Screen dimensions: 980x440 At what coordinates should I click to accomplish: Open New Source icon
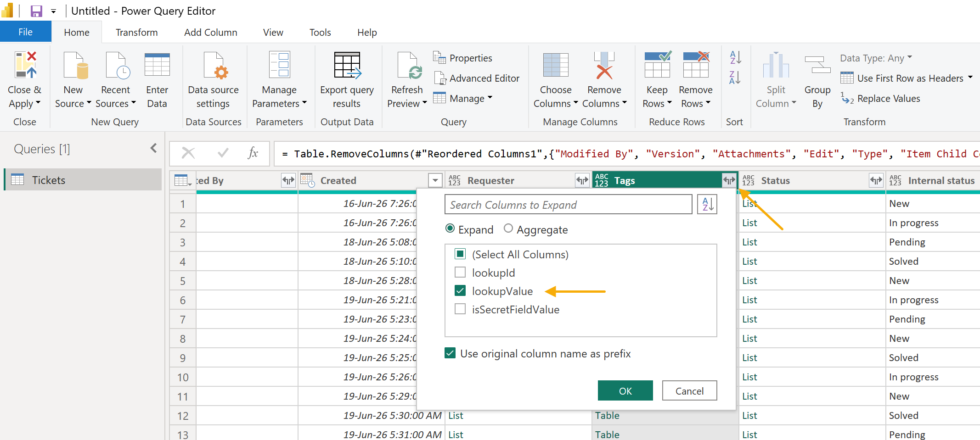click(76, 65)
